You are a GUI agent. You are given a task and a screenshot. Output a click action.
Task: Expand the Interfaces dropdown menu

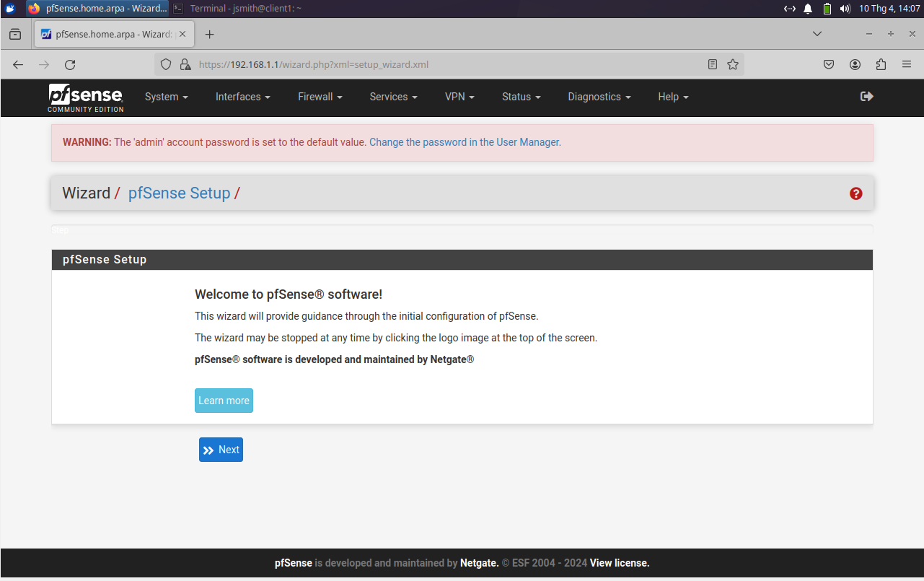pos(243,97)
